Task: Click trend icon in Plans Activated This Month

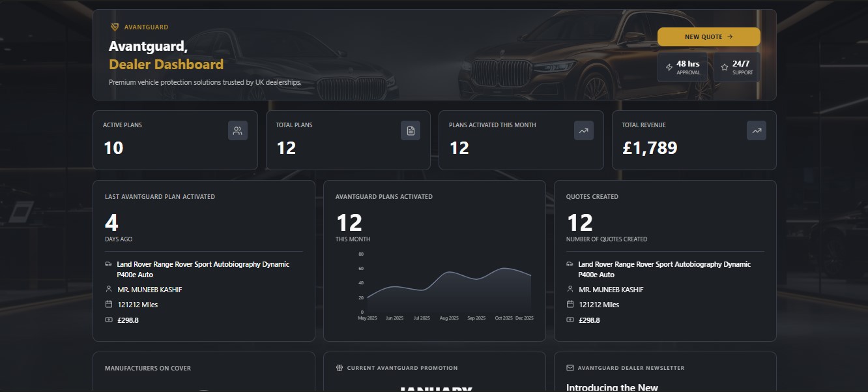Action: coord(584,130)
